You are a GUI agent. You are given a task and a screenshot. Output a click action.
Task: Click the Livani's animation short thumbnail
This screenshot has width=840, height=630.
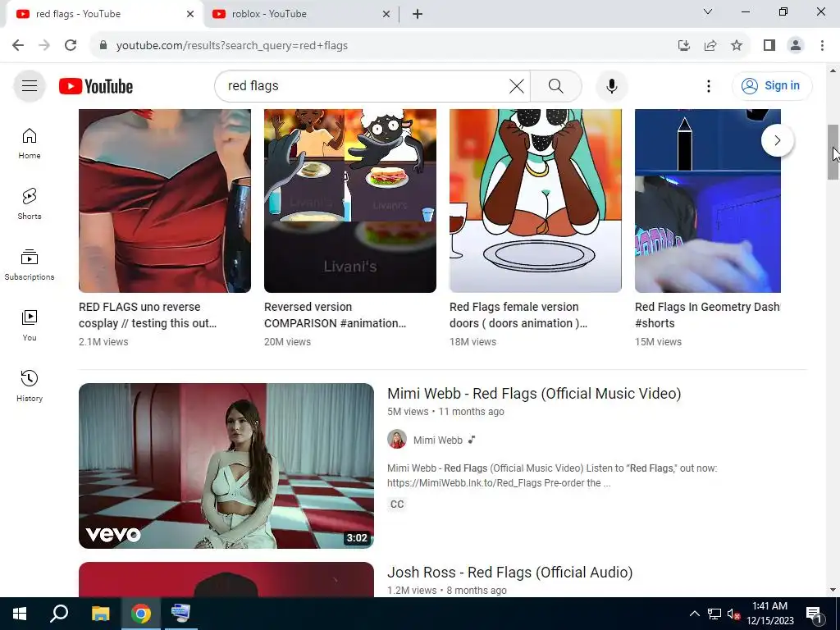[349, 201]
